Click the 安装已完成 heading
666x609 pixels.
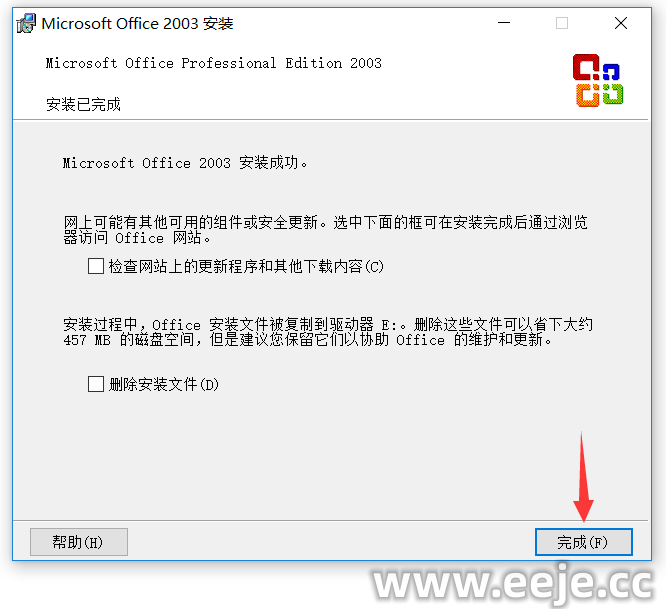(x=83, y=104)
